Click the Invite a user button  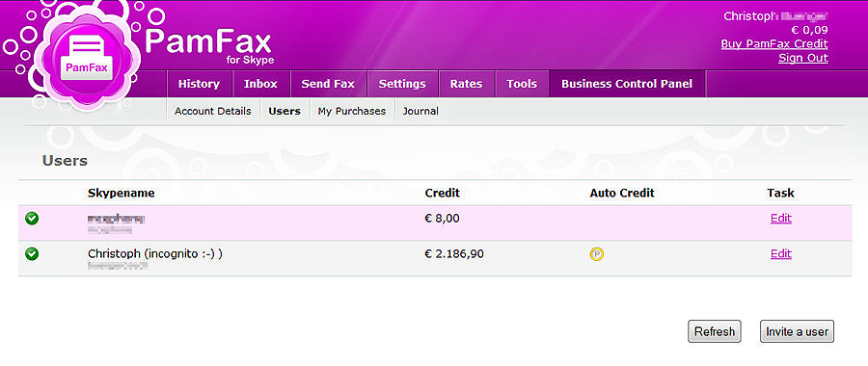tap(798, 331)
